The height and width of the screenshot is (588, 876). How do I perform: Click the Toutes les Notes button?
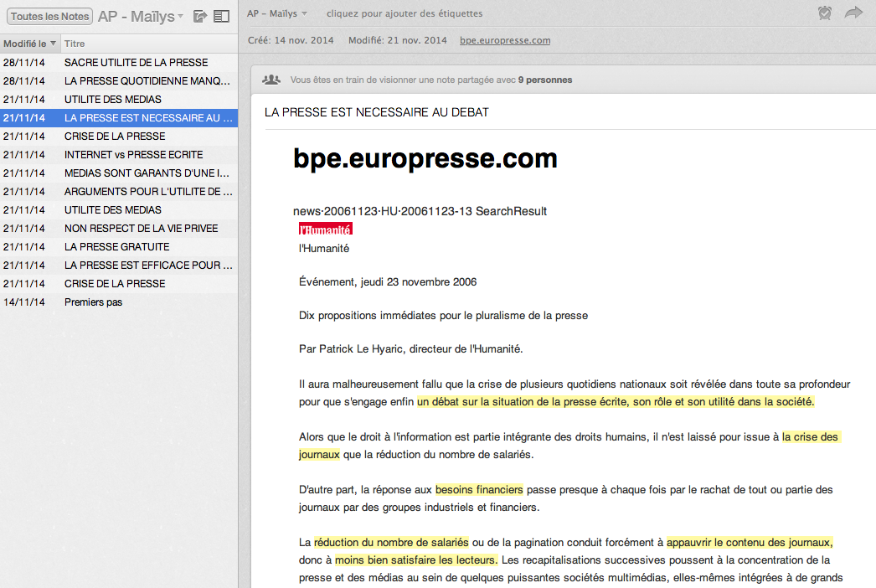49,16
